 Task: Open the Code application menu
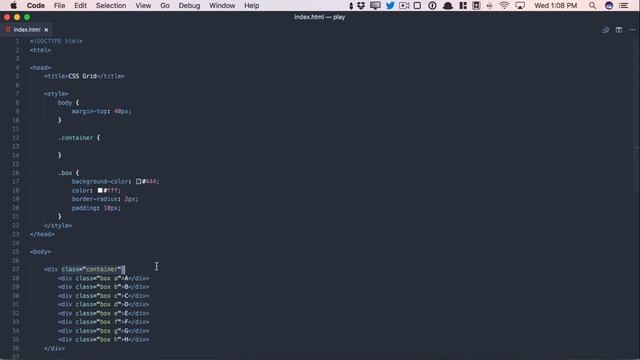tap(36, 6)
